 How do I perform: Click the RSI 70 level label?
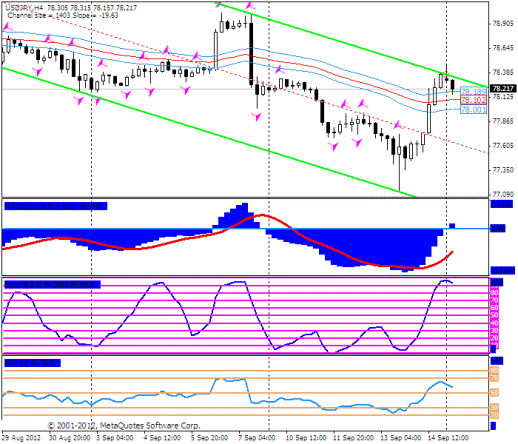tap(495, 378)
